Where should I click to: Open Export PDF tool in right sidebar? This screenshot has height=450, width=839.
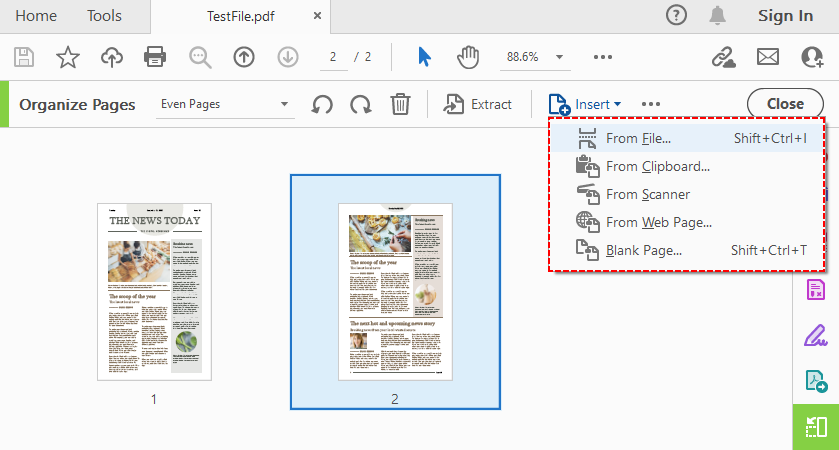tap(816, 381)
